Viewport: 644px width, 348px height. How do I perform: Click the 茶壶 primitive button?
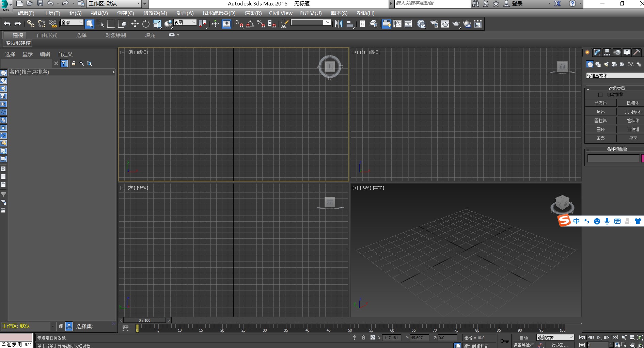[600, 138]
